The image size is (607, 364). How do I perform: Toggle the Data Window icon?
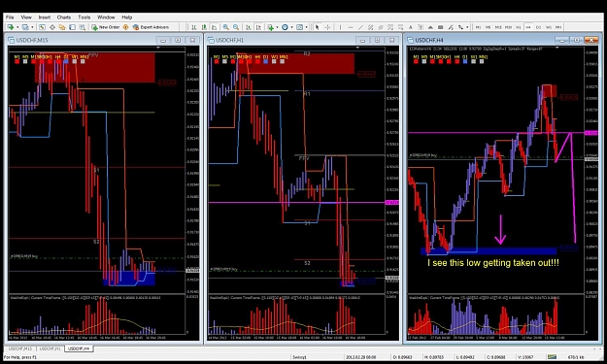pyautogui.click(x=52, y=27)
